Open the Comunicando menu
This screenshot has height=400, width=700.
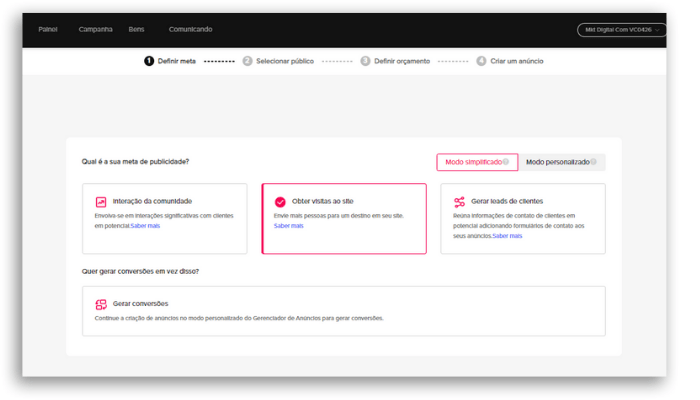click(191, 29)
